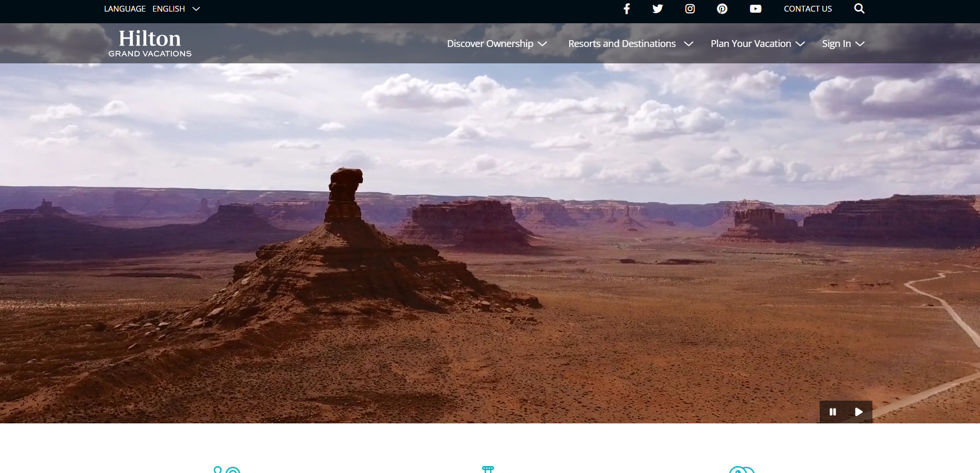
Task: Open the Sign In dropdown
Action: (843, 43)
